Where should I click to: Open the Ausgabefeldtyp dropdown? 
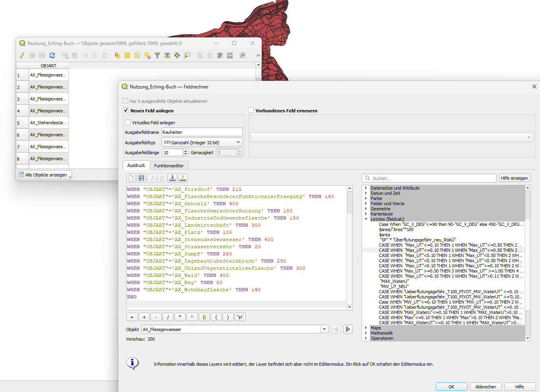[202, 142]
